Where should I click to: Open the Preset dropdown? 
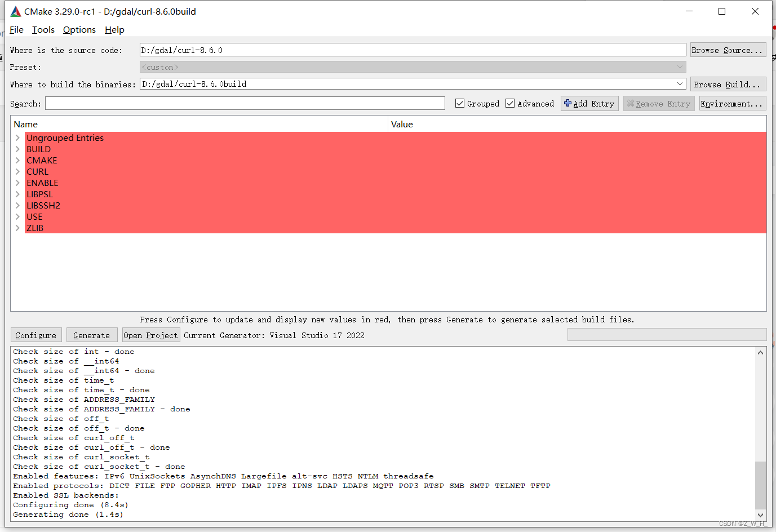pyautogui.click(x=680, y=67)
